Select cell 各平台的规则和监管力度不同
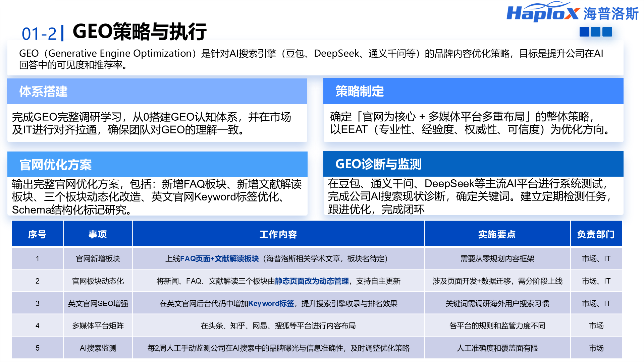 [497, 325]
